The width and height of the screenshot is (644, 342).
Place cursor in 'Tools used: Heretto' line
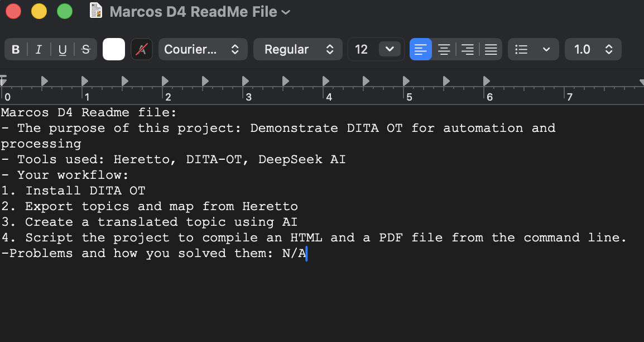(x=174, y=159)
